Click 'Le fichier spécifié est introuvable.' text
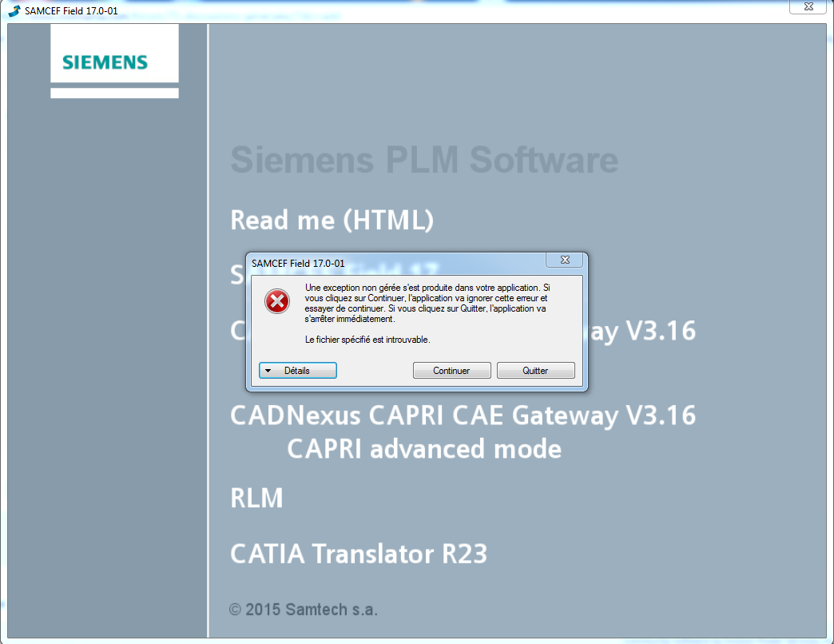 click(x=367, y=340)
